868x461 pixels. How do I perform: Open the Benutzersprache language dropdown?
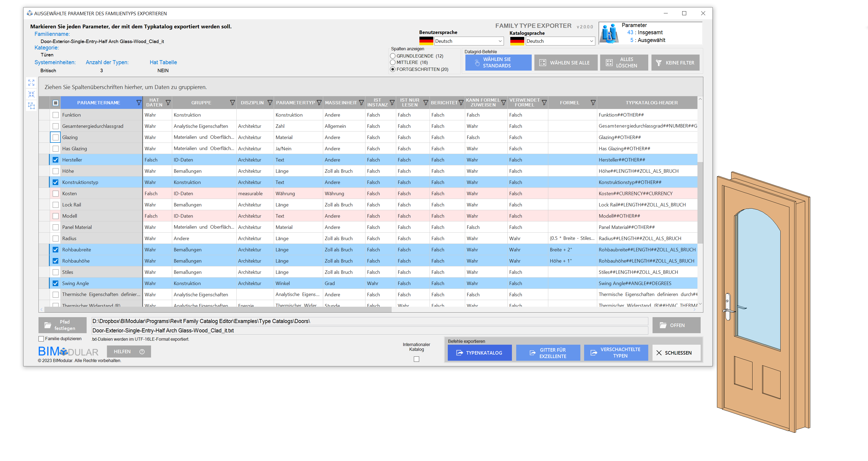468,41
